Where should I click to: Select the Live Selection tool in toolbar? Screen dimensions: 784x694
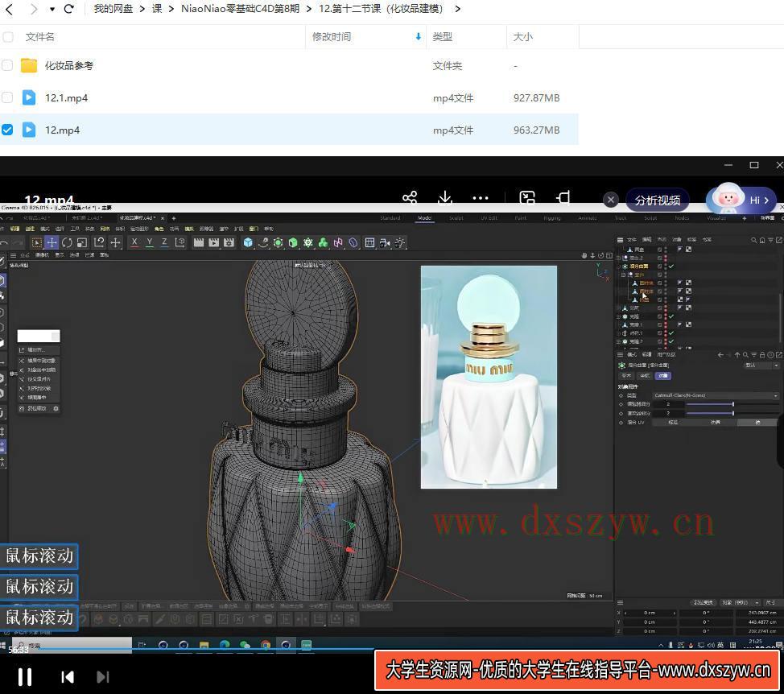pyautogui.click(x=36, y=243)
